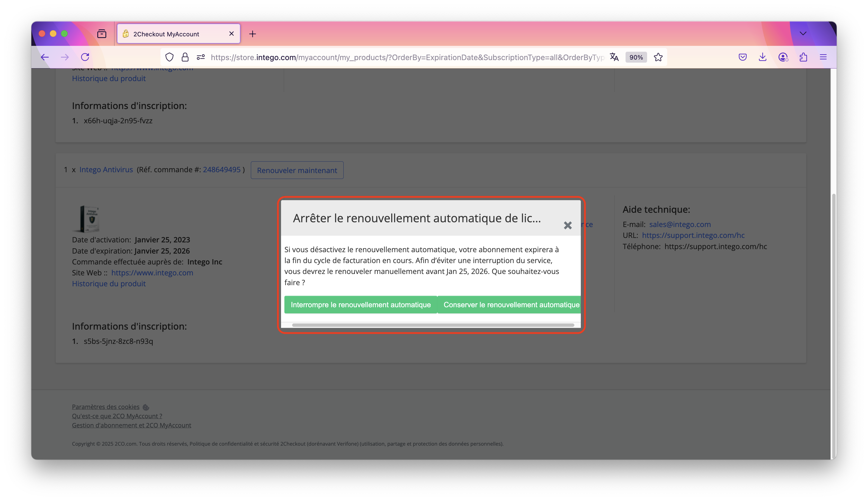Click the macOS yellow minimize button

(x=53, y=33)
